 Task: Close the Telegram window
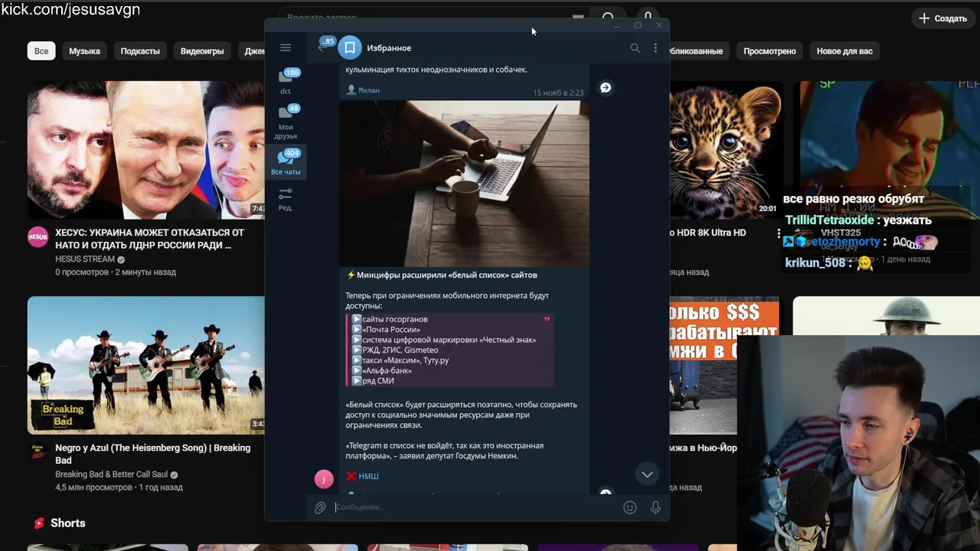click(x=659, y=25)
